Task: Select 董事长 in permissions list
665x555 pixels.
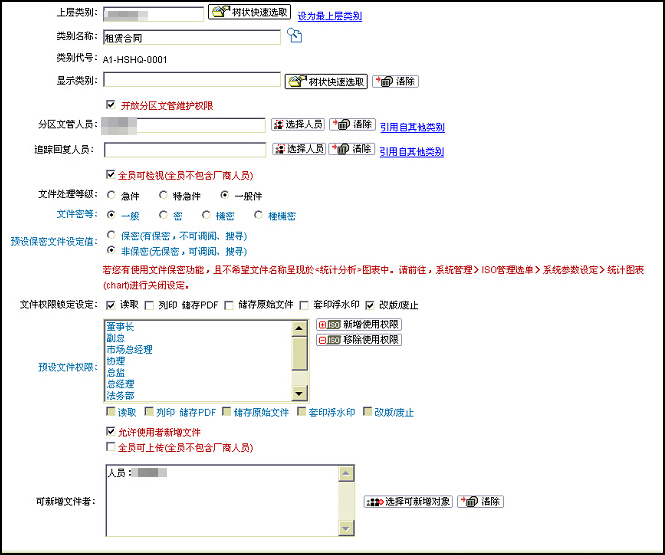Action: click(122, 326)
